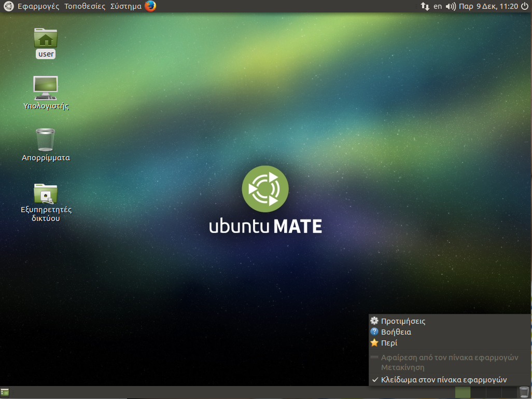
Task: Open the Υπολογιστής computer desktop icon
Action: [46, 88]
